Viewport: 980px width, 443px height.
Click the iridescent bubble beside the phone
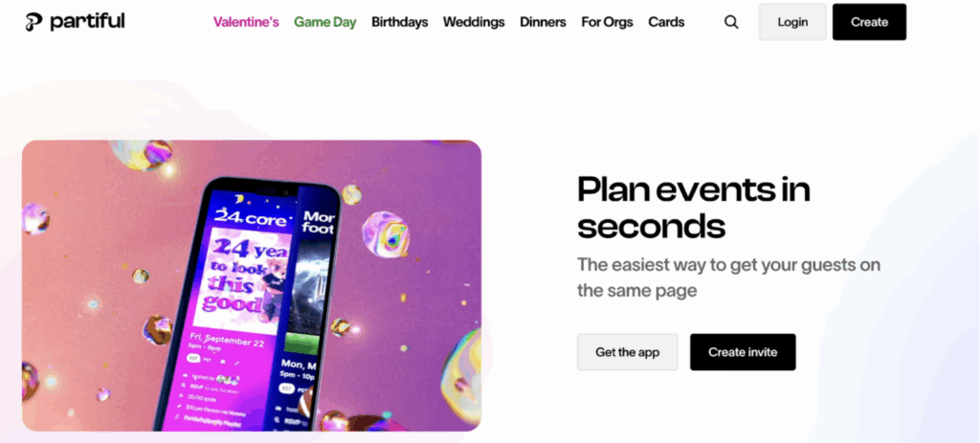(x=386, y=233)
